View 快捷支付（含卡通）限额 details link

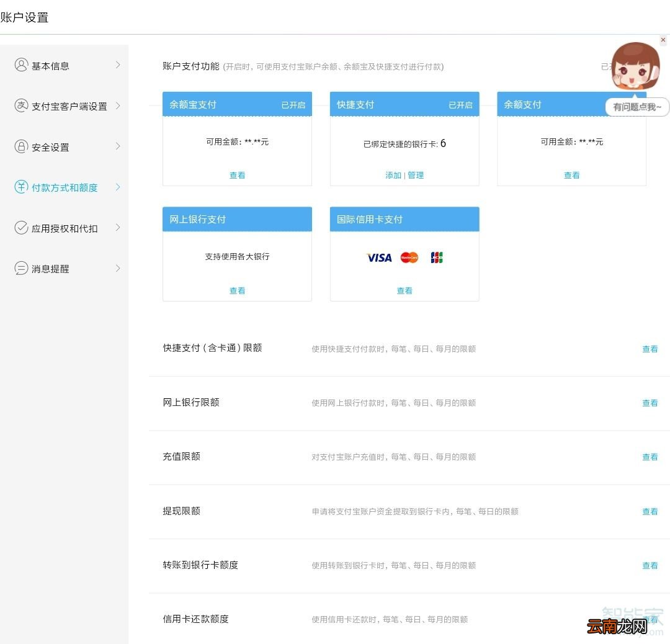click(x=650, y=349)
